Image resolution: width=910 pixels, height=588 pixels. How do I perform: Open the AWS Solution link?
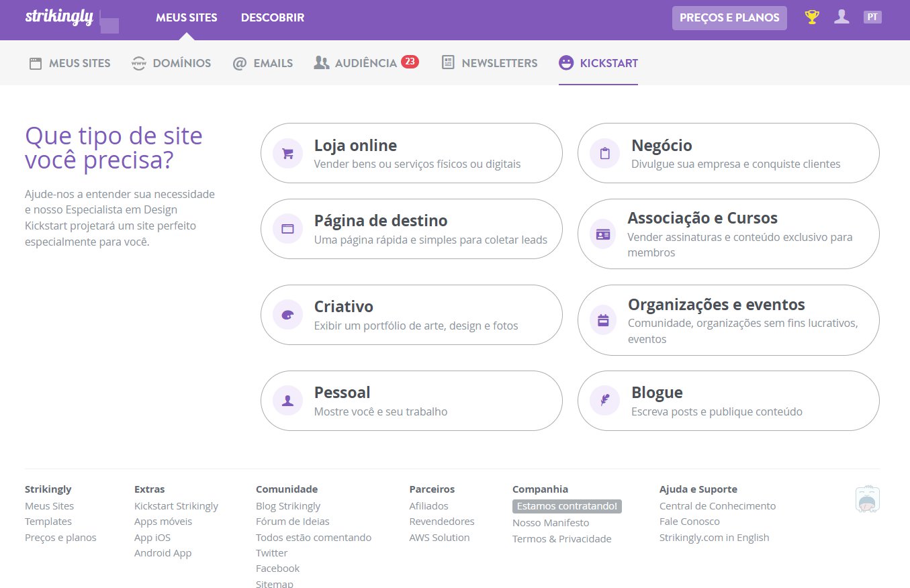point(439,538)
